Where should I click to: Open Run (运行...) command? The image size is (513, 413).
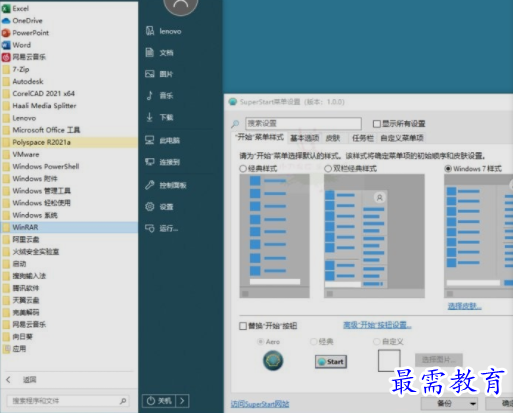pos(168,228)
